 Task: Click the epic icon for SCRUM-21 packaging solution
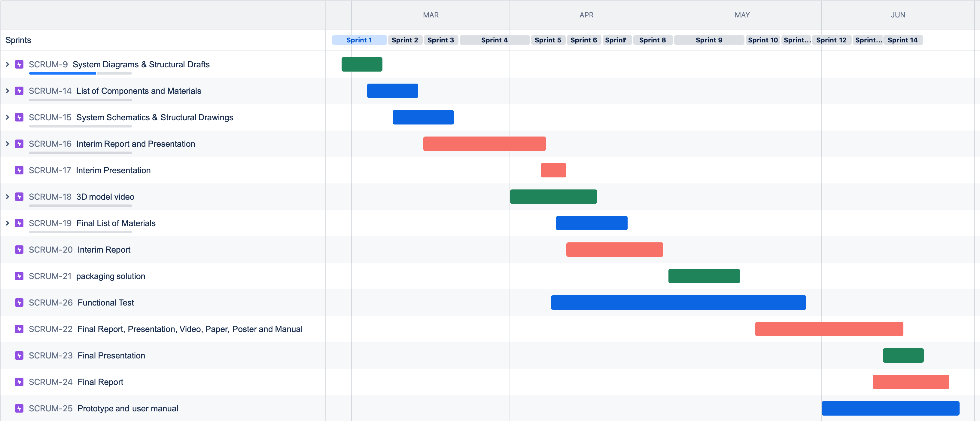[19, 276]
